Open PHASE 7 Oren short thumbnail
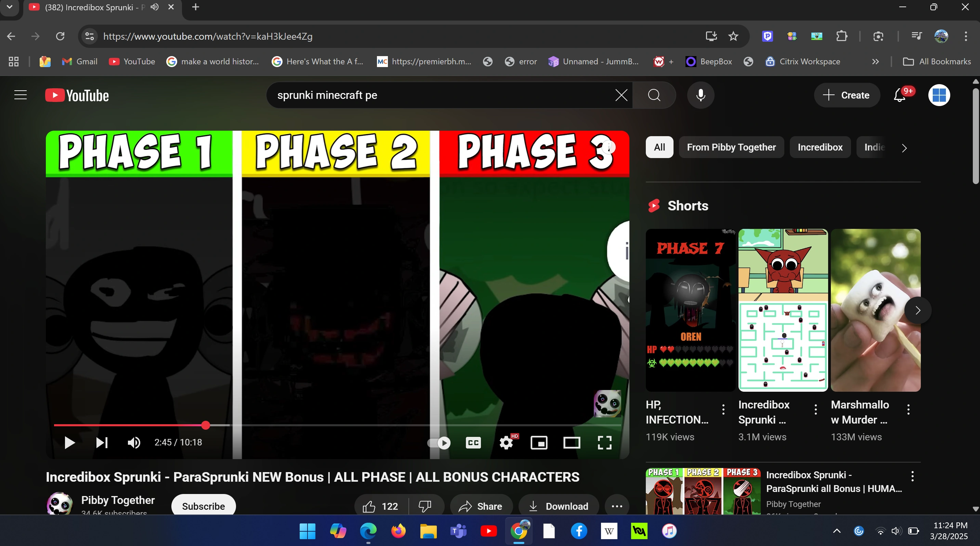The height and width of the screenshot is (546, 980). click(690, 310)
